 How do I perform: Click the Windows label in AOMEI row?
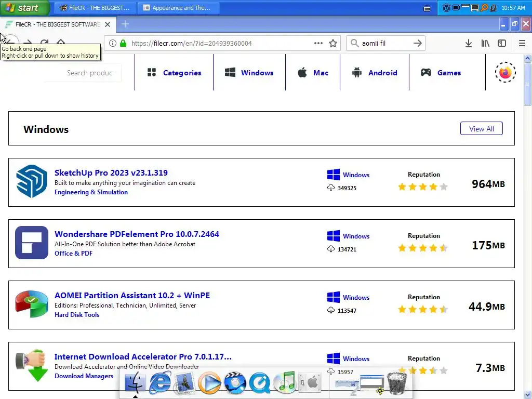[x=356, y=297]
